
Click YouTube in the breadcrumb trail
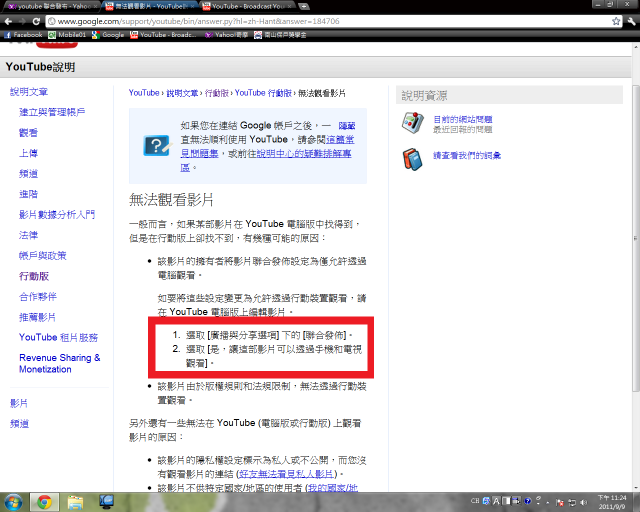(x=144, y=93)
